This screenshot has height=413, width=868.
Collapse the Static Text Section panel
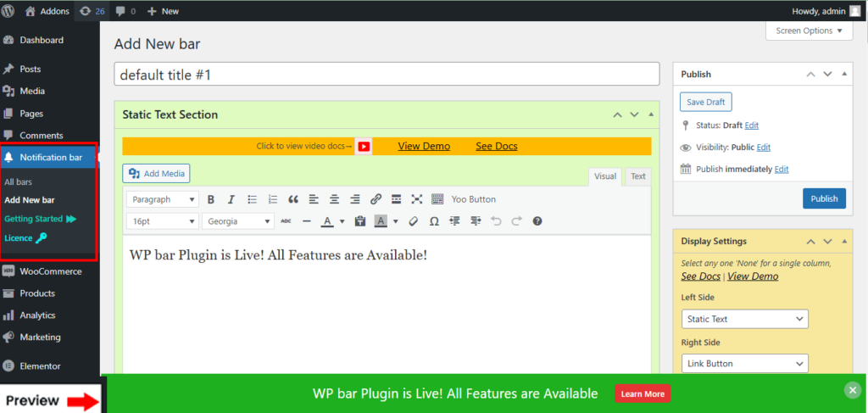point(651,114)
